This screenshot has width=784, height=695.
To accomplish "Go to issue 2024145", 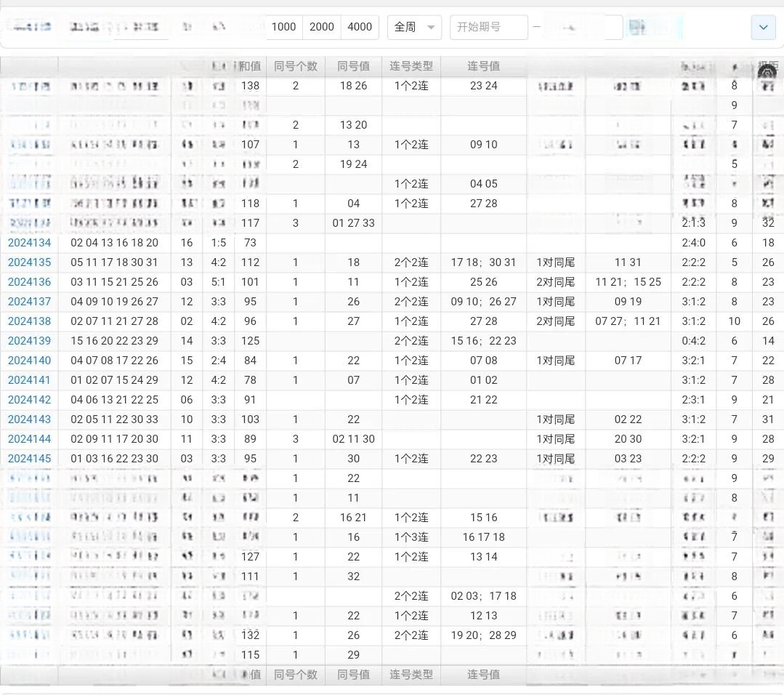I will pos(30,459).
